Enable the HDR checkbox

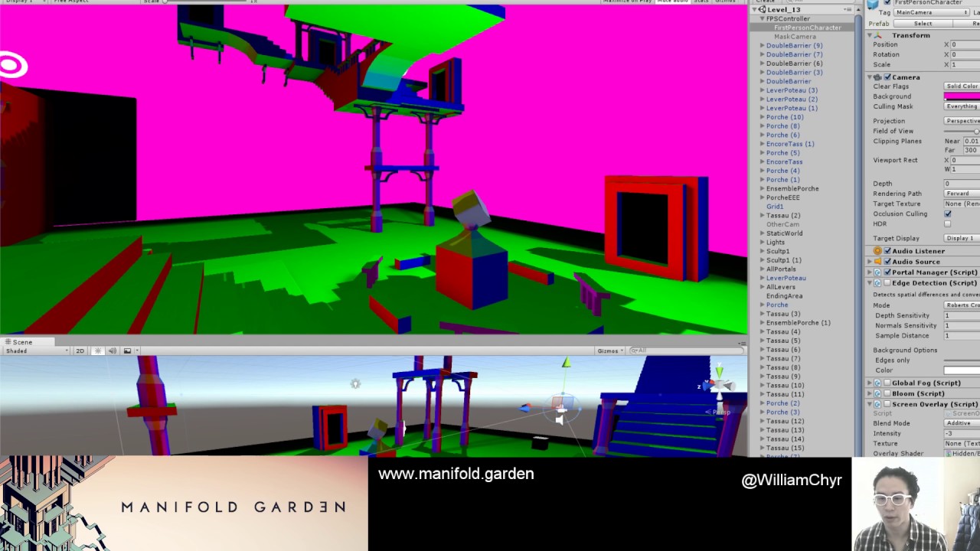948,224
